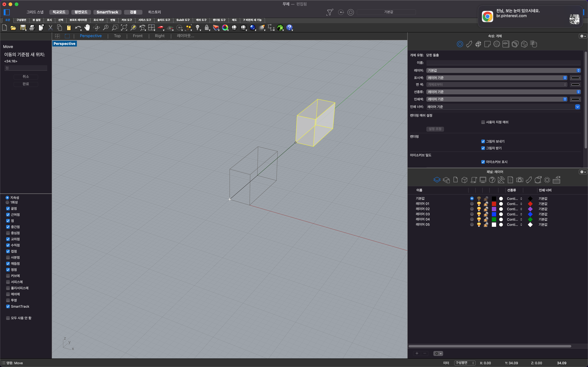The image size is (588, 367).
Task: Click the lock objects padlock icon
Action: 207,28
